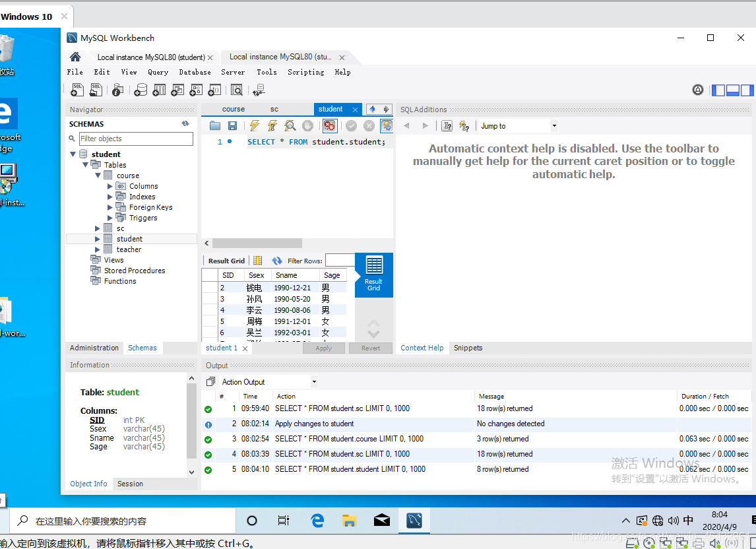Switch to the Administration tab
The width and height of the screenshot is (756, 549).
click(94, 348)
